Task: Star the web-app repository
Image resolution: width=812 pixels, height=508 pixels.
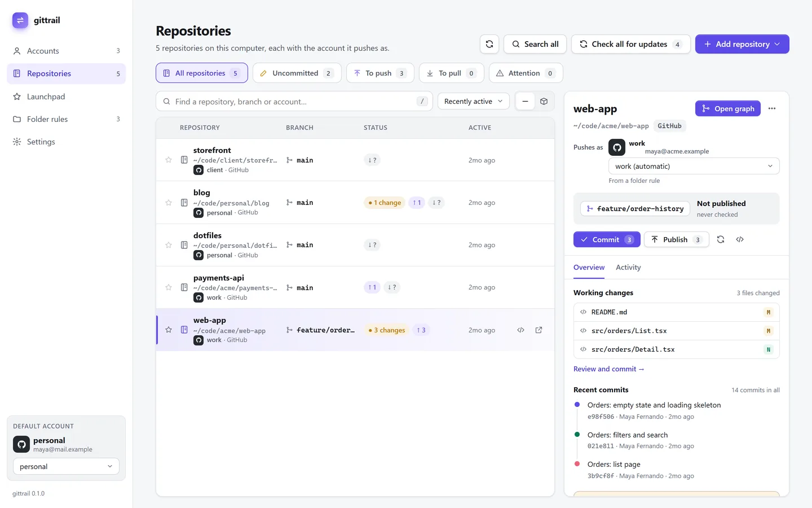Action: tap(169, 330)
